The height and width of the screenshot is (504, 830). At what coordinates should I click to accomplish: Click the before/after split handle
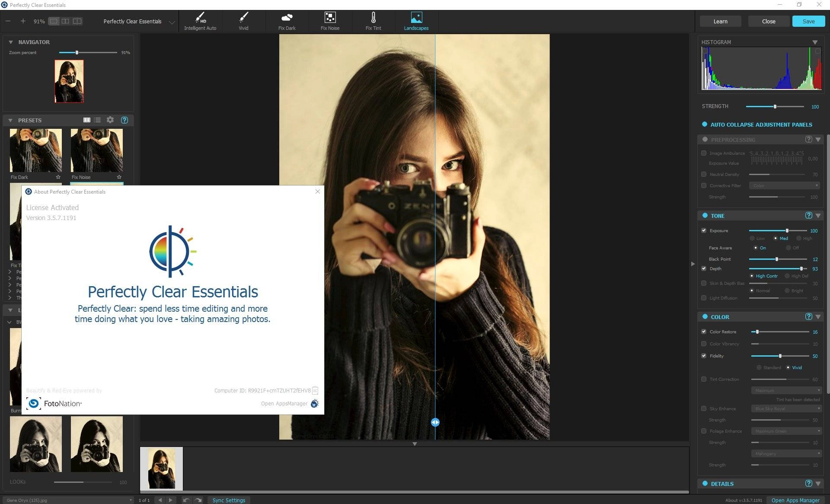435,422
